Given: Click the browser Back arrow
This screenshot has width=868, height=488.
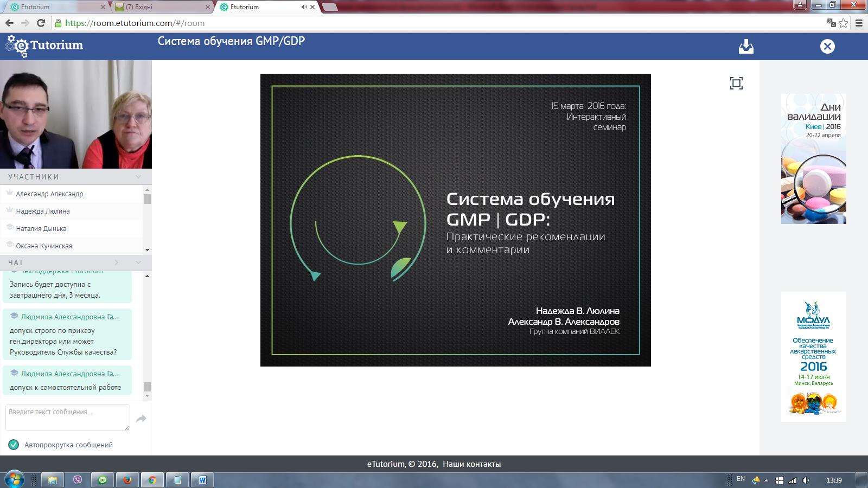Looking at the screenshot, I should coord(9,23).
